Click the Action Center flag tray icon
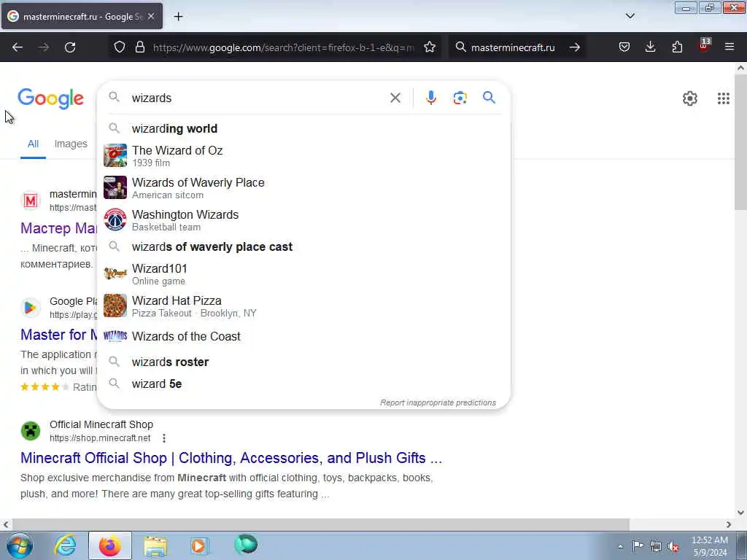Screen dimensions: 747x560 pyautogui.click(x=638, y=545)
